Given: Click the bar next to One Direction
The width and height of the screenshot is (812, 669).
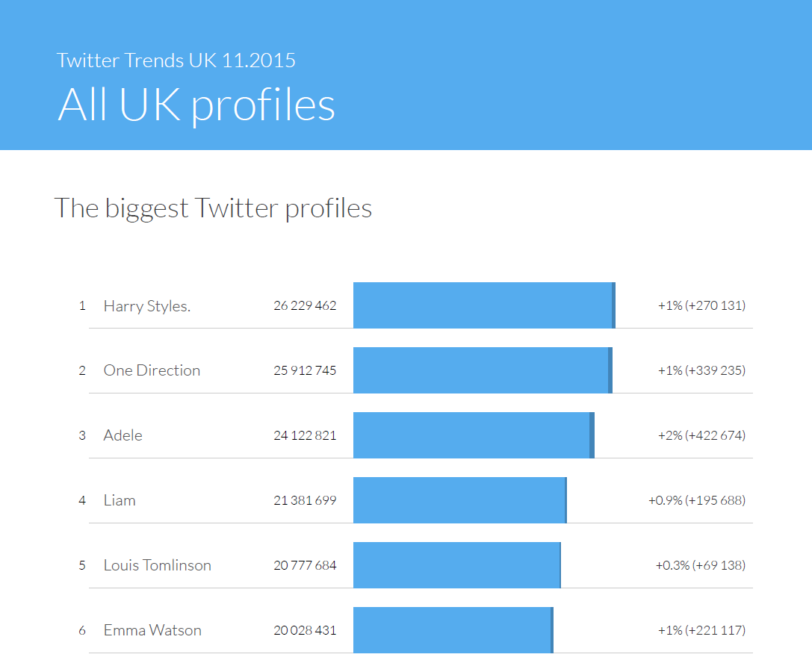Looking at the screenshot, I should pyautogui.click(x=482, y=370).
